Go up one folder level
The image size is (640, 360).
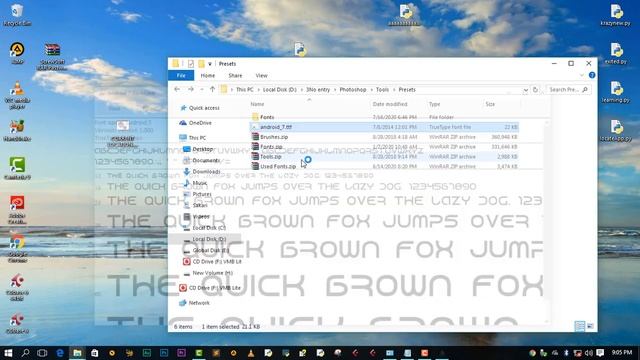coord(212,89)
